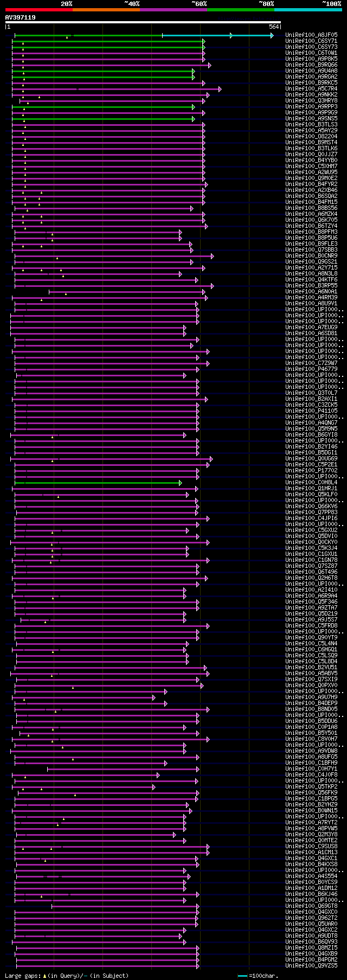Click label UniRef100_C7Z9W7

[311, 363]
